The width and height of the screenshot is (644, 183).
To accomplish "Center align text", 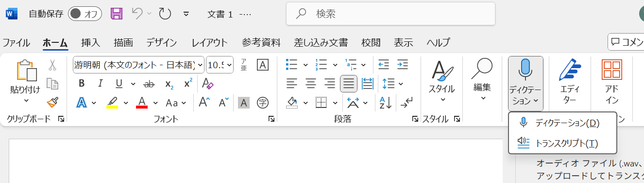I will point(311,84).
